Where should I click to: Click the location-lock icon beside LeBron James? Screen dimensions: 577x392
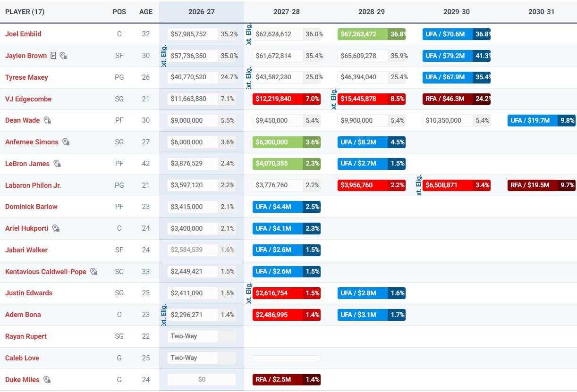pos(57,164)
